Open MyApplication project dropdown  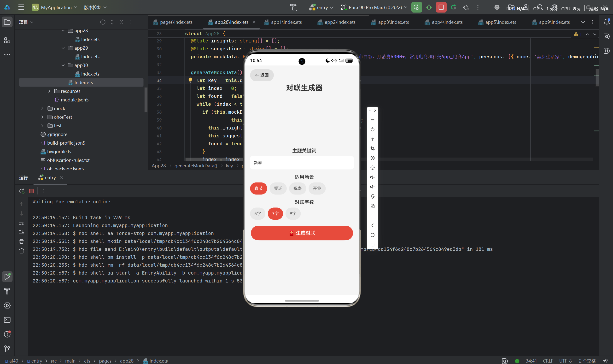(54, 7)
